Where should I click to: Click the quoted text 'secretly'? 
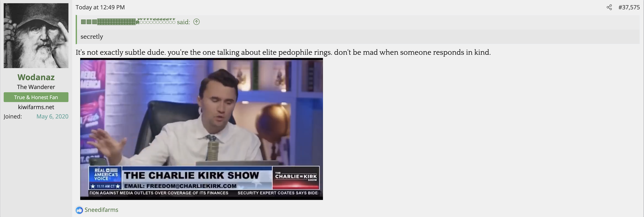pyautogui.click(x=92, y=37)
